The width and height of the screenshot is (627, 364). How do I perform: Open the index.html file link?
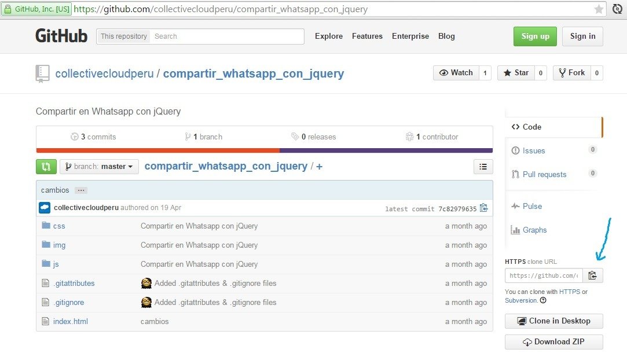click(x=71, y=322)
